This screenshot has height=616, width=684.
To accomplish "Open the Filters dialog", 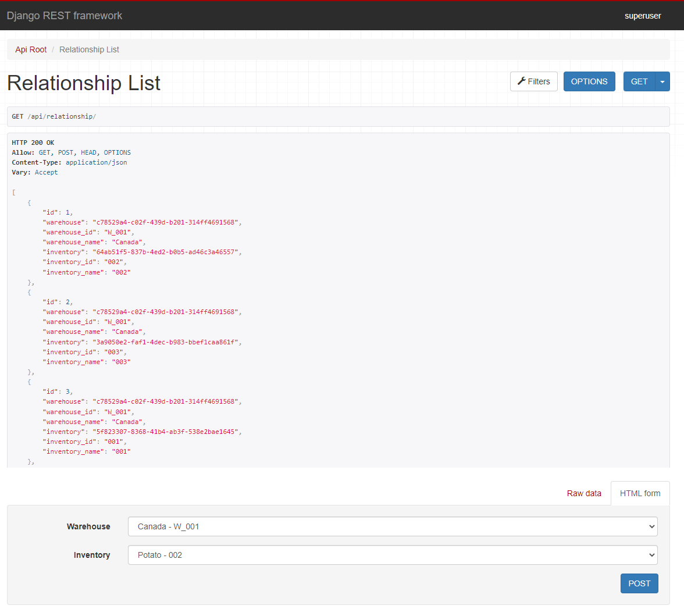I will [533, 81].
